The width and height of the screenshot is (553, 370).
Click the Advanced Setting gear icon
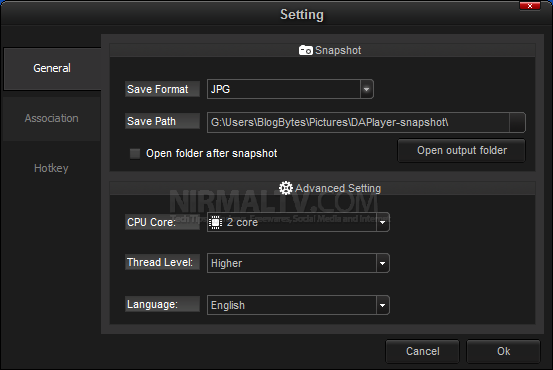pos(286,188)
